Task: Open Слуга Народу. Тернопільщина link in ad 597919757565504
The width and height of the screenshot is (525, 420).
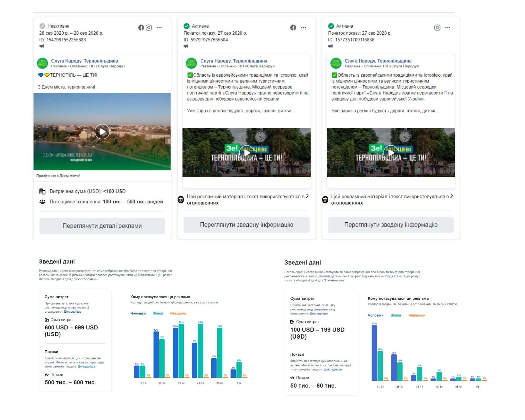Action: click(x=234, y=61)
